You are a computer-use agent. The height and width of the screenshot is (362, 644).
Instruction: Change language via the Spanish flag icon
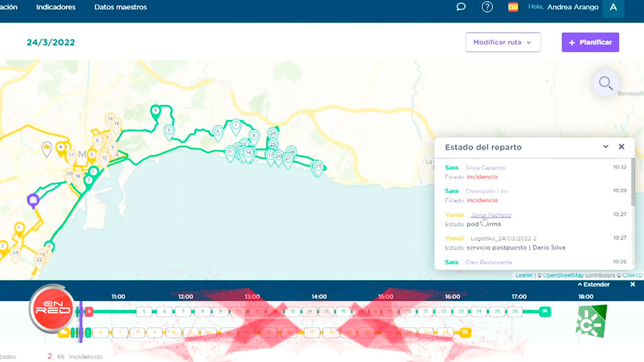tap(513, 7)
